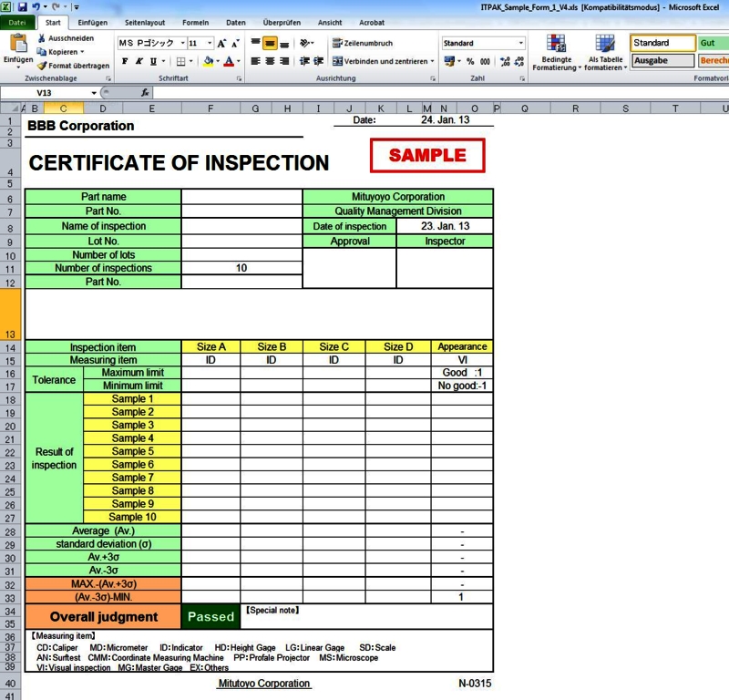Apply the Gut cell style
Image resolution: width=729 pixels, height=700 pixels.
click(711, 43)
